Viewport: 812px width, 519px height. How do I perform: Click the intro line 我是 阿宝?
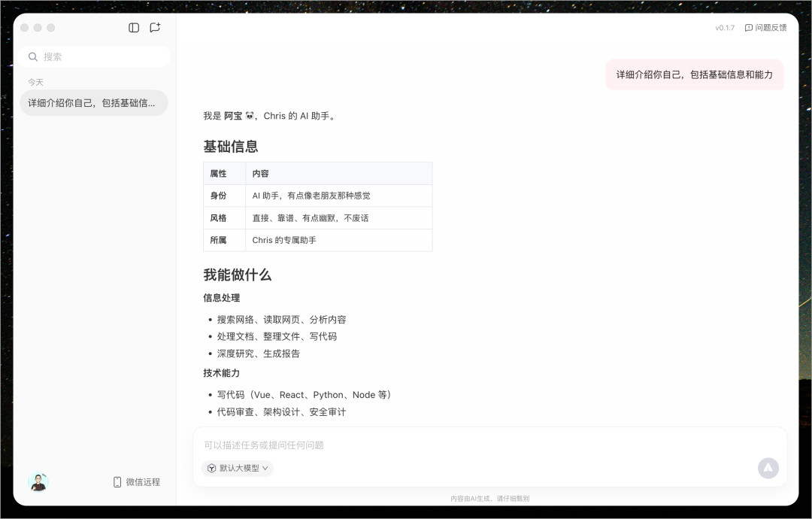pyautogui.click(x=269, y=116)
